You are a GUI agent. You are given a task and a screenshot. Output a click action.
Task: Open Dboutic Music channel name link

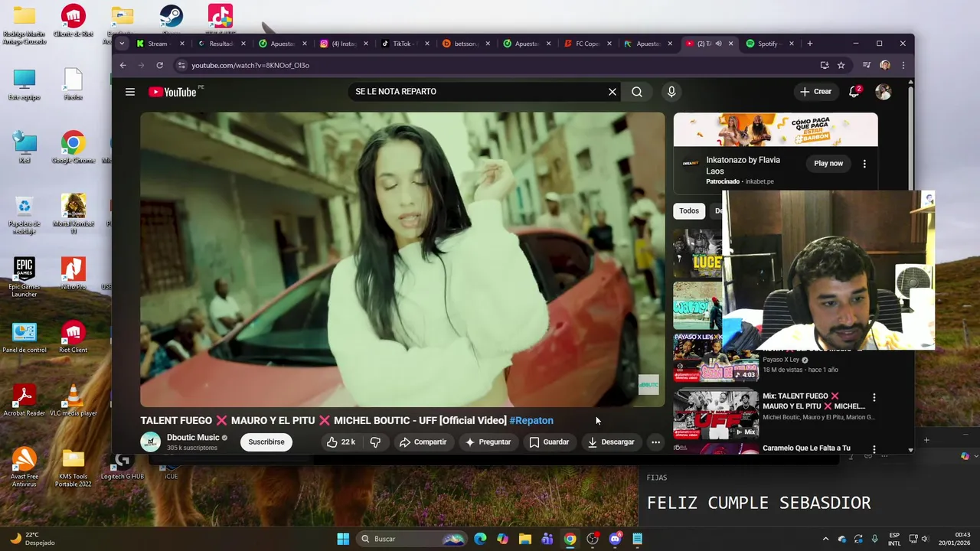193,438
